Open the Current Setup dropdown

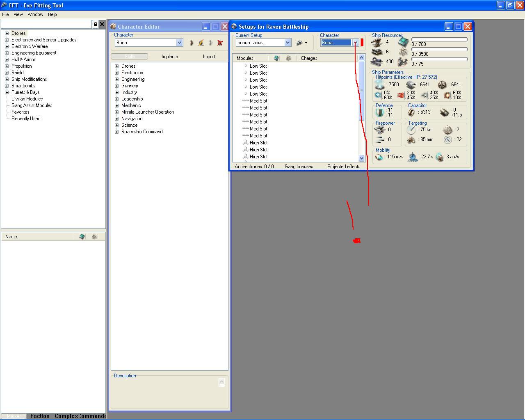tap(288, 43)
